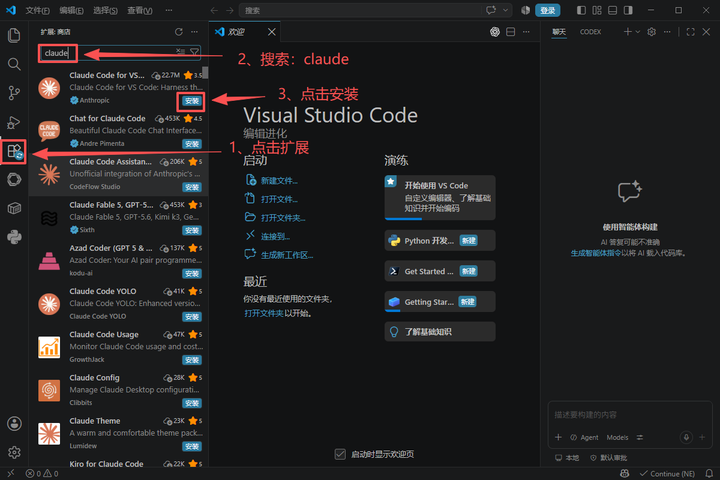Viewport: 720px width, 480px height.
Task: Open the chat icon in title bar
Action: [x=491, y=10]
